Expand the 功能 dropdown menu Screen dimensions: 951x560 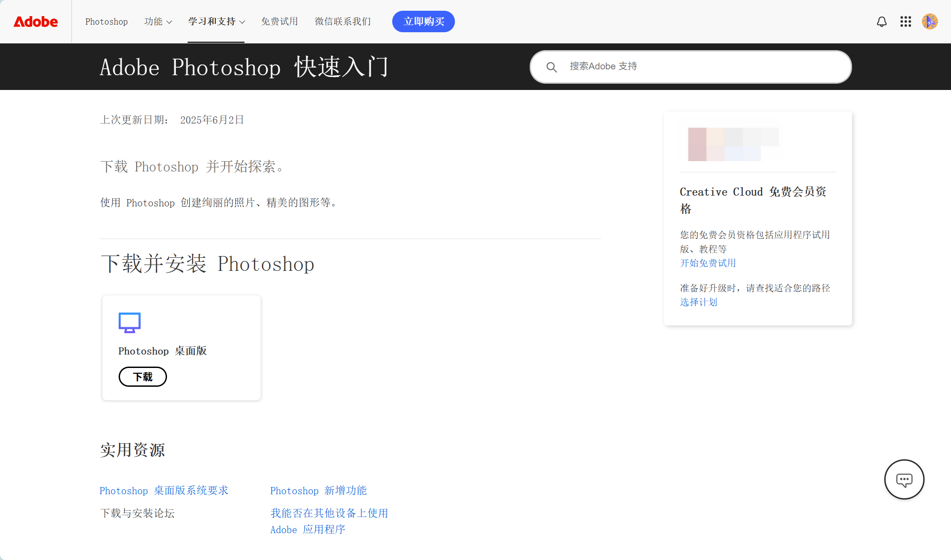pyautogui.click(x=158, y=21)
